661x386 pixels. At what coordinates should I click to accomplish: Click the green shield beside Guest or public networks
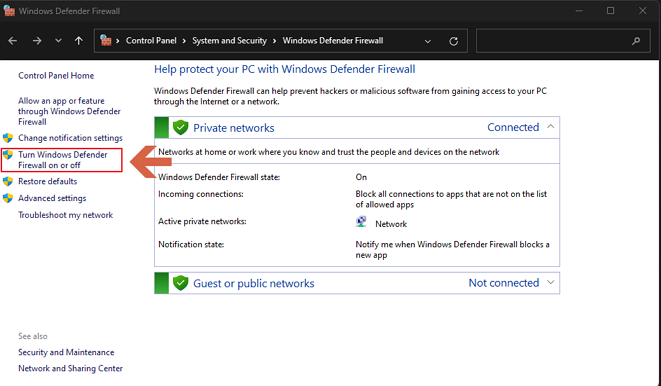(x=180, y=283)
